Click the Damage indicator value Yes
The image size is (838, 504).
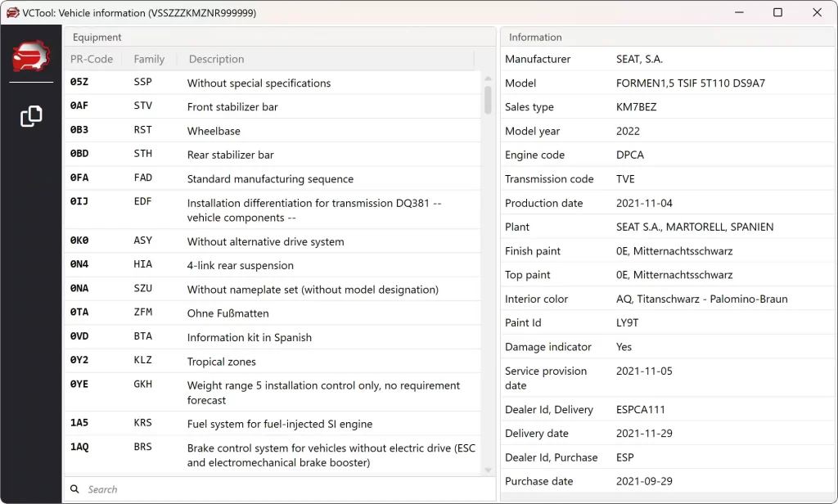click(x=624, y=347)
